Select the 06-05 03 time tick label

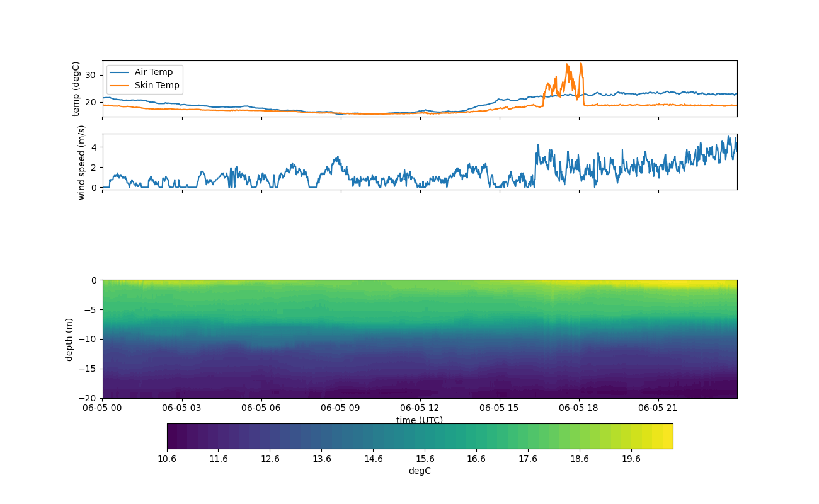click(182, 408)
